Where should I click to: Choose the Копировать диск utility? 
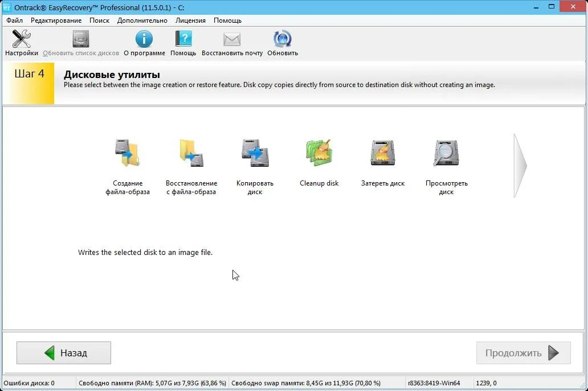tap(255, 167)
